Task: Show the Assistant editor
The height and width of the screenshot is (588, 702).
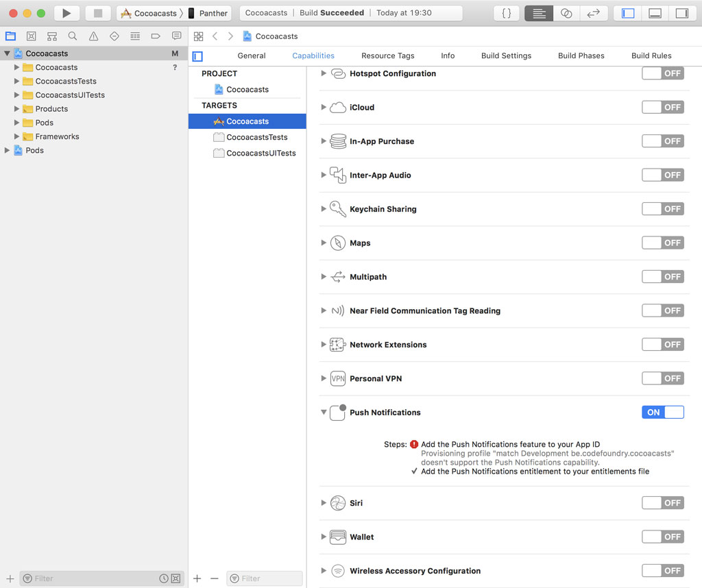Action: click(x=566, y=13)
